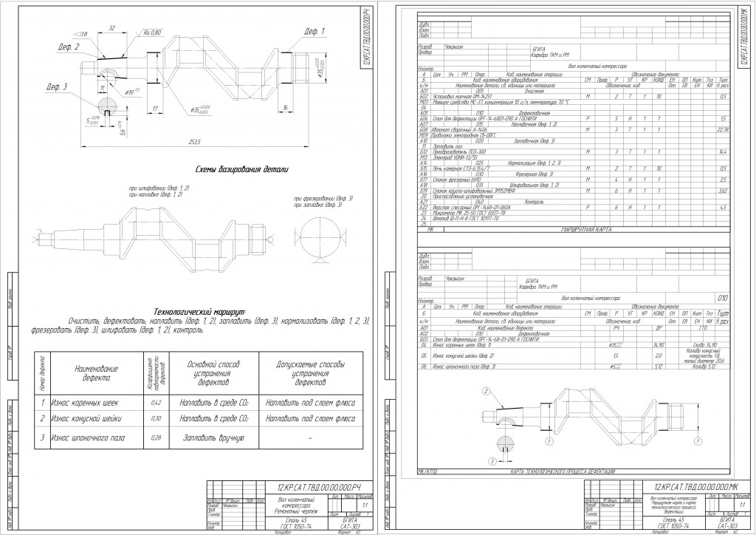The height and width of the screenshot is (535, 756).
Task: Click balloon number 2 on the defect sketch
Action: click(x=487, y=391)
